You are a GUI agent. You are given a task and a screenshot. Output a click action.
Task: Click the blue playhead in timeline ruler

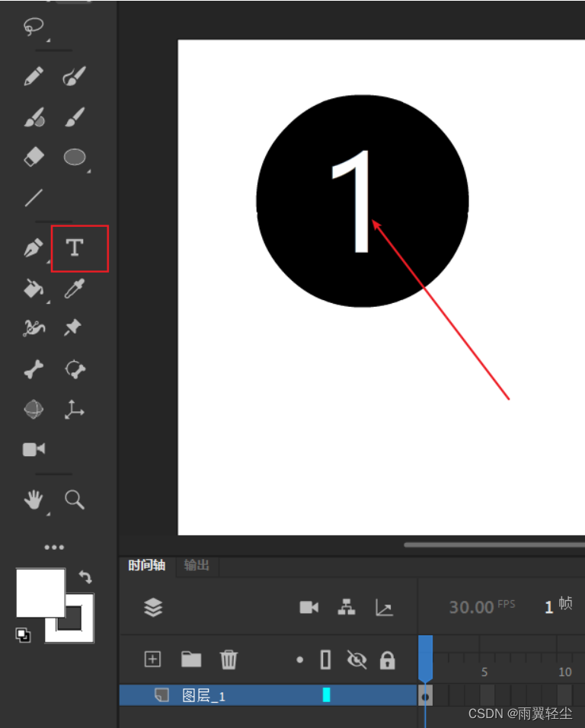(x=425, y=659)
